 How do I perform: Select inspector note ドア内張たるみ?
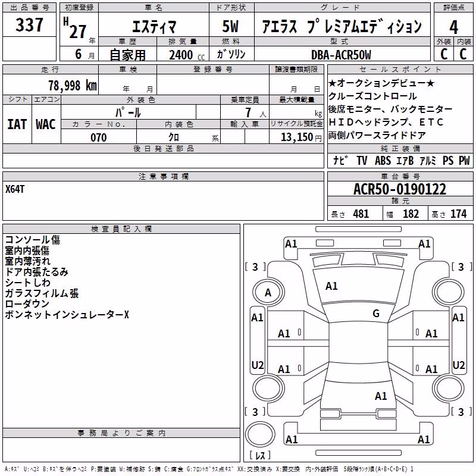tap(36, 272)
